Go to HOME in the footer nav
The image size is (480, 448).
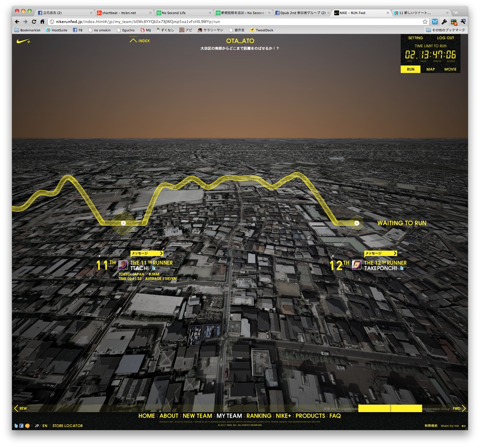click(147, 416)
